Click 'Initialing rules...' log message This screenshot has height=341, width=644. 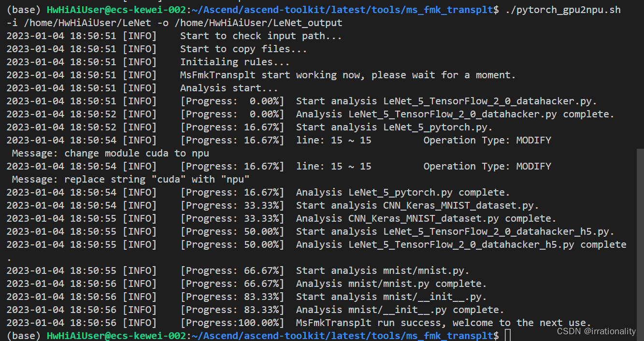tap(235, 62)
